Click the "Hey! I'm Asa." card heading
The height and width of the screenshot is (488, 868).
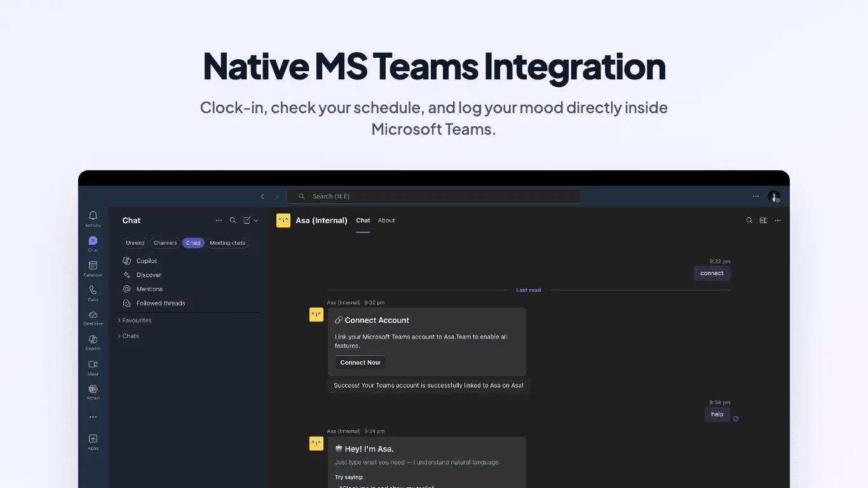point(365,449)
